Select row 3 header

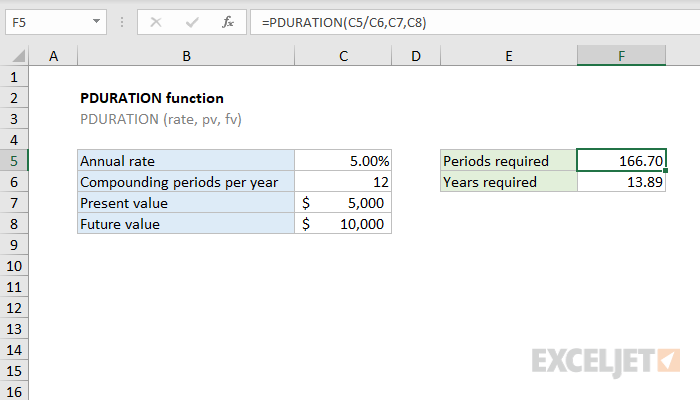14,119
